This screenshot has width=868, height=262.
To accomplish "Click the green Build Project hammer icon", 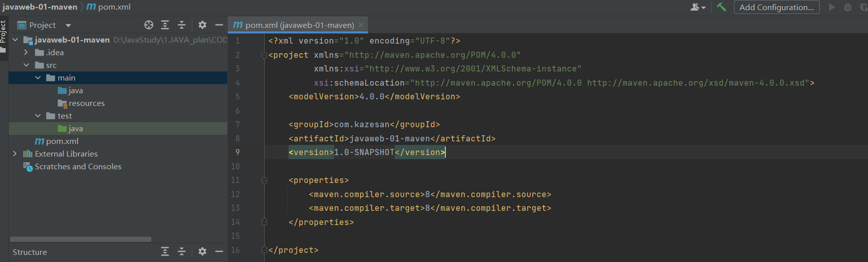I will [x=721, y=7].
